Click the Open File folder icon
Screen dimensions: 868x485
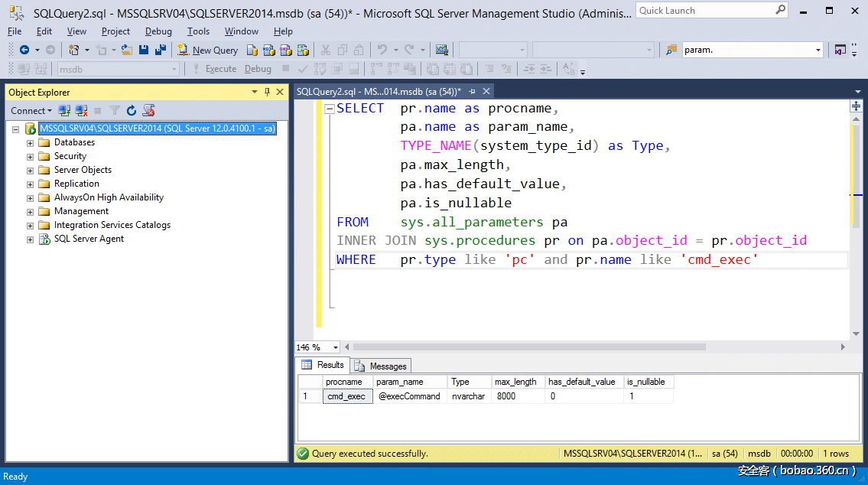[x=127, y=50]
